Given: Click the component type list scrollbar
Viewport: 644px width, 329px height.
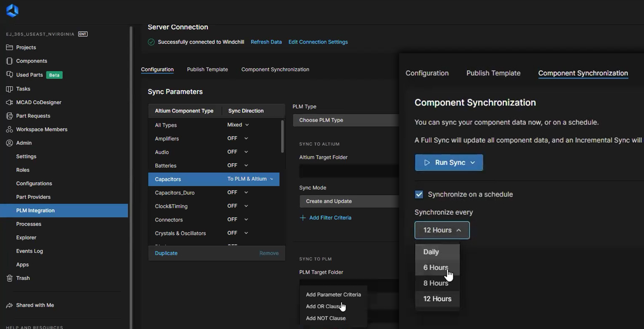Looking at the screenshot, I should [282, 136].
